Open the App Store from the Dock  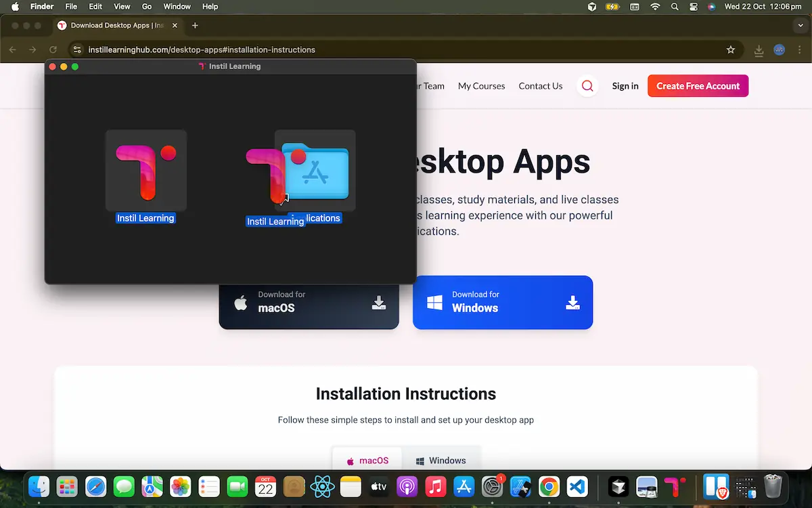coord(464,486)
